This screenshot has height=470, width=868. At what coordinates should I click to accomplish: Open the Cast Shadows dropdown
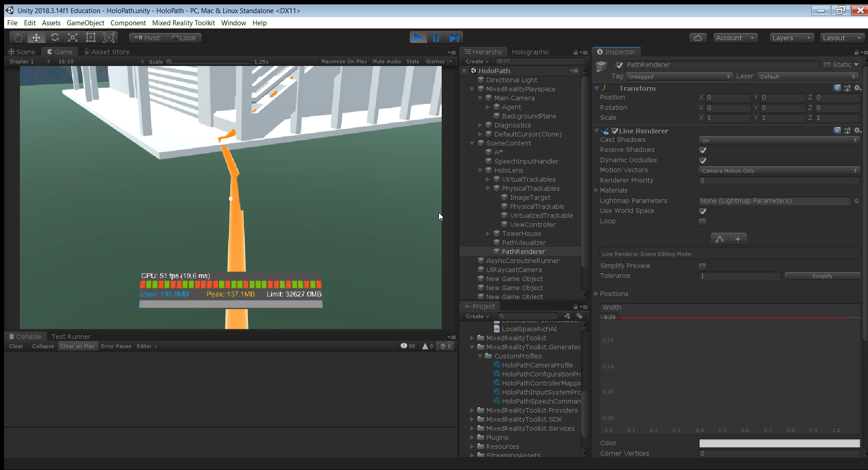(x=779, y=140)
